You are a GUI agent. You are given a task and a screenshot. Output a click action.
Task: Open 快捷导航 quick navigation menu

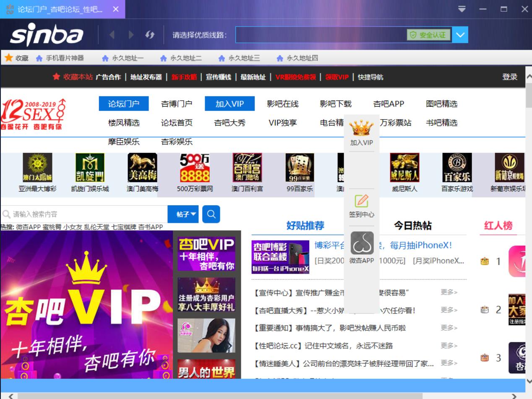(370, 77)
